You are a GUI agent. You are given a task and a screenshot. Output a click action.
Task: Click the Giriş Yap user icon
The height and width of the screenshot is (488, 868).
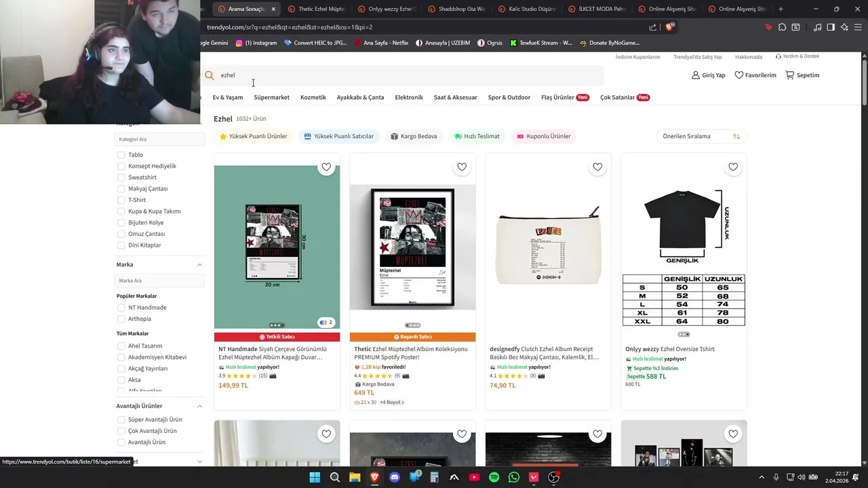click(695, 75)
